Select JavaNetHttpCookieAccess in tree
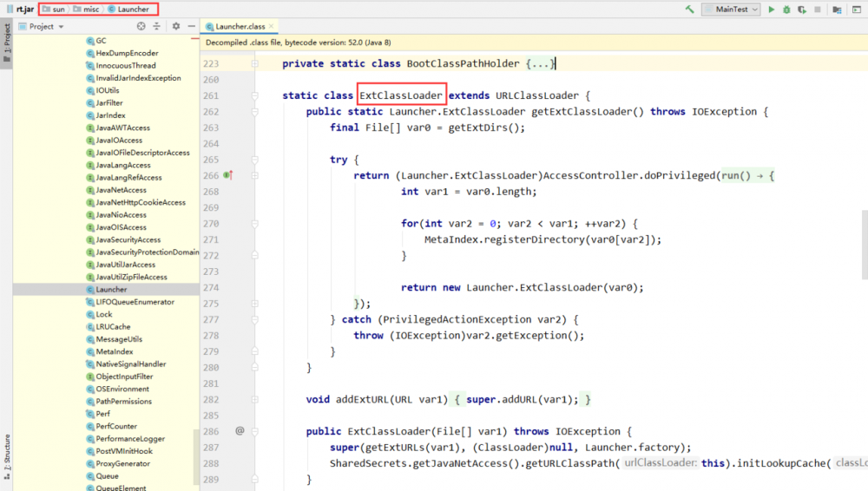This screenshot has width=868, height=491. tap(136, 203)
